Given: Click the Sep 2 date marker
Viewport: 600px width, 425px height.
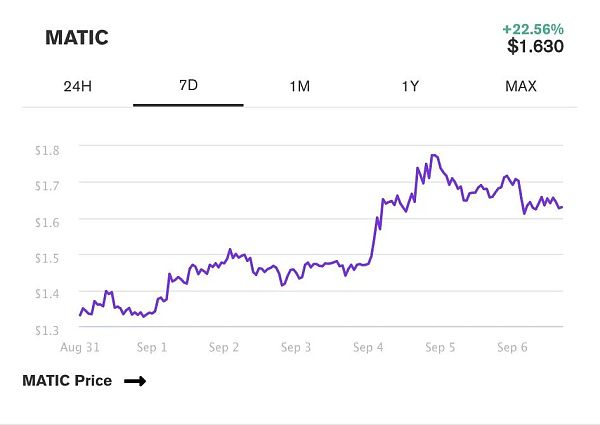Looking at the screenshot, I should pos(223,347).
